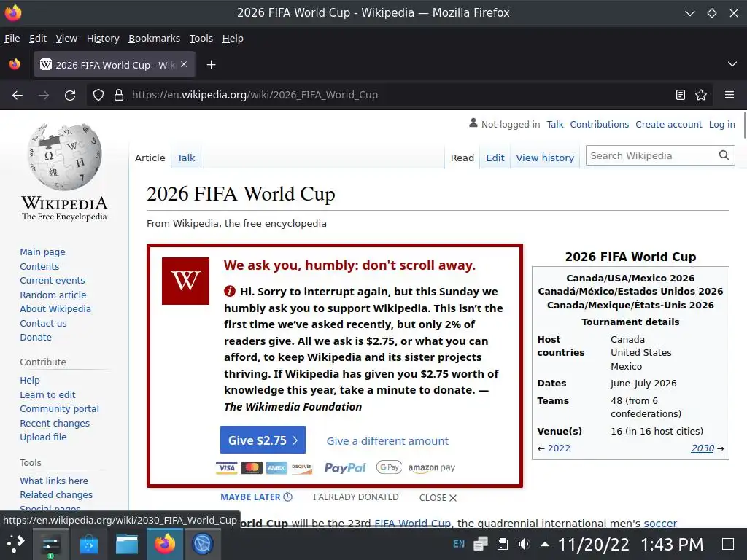Adjust volume via speaker tray icon
The image size is (747, 560).
click(524, 544)
